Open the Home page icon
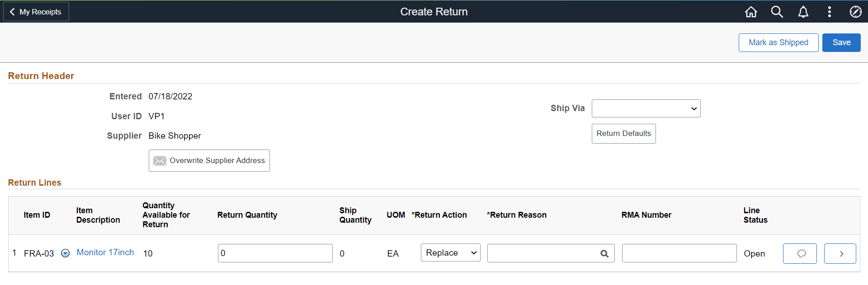868x285 pixels. pos(750,12)
